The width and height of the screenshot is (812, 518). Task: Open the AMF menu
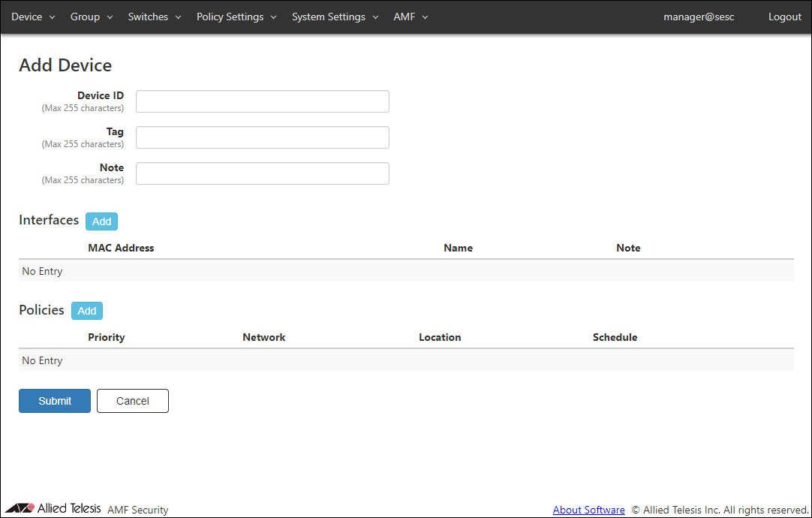pos(411,17)
